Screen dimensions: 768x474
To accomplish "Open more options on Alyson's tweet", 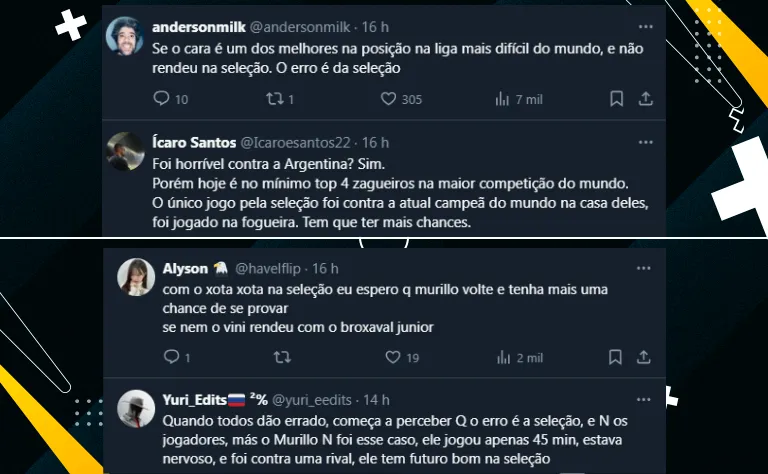I will pyautogui.click(x=646, y=268).
